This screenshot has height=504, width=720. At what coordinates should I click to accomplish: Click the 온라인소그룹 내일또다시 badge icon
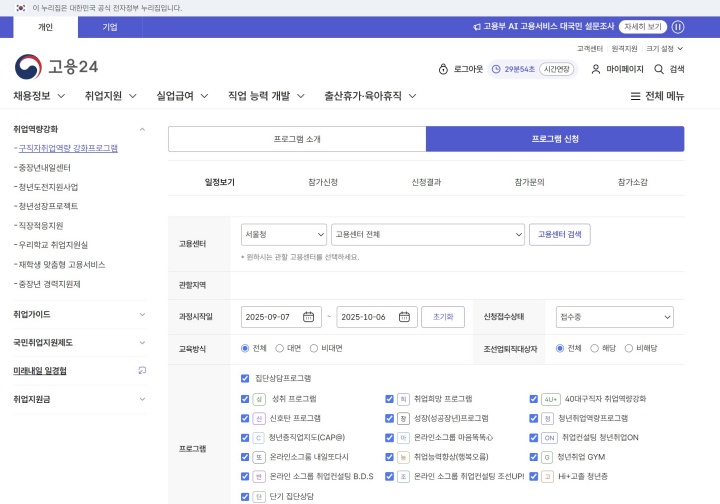pos(259,457)
